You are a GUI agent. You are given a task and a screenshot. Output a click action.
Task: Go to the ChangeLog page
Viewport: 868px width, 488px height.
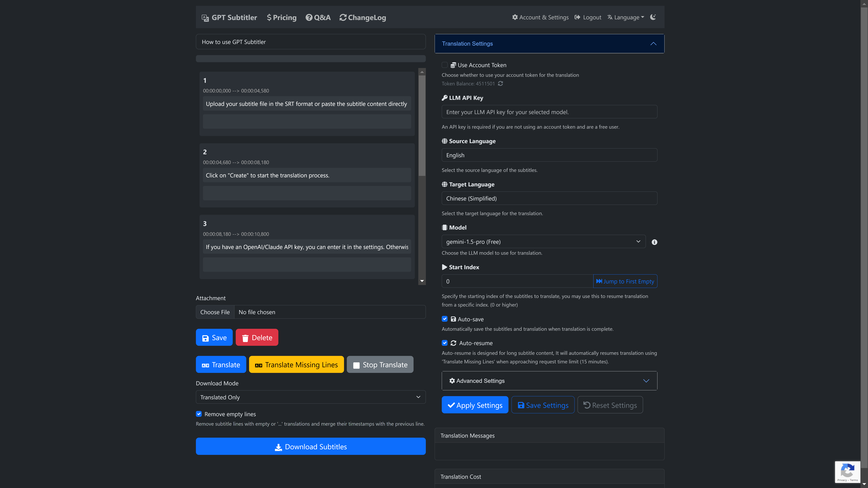tap(363, 18)
